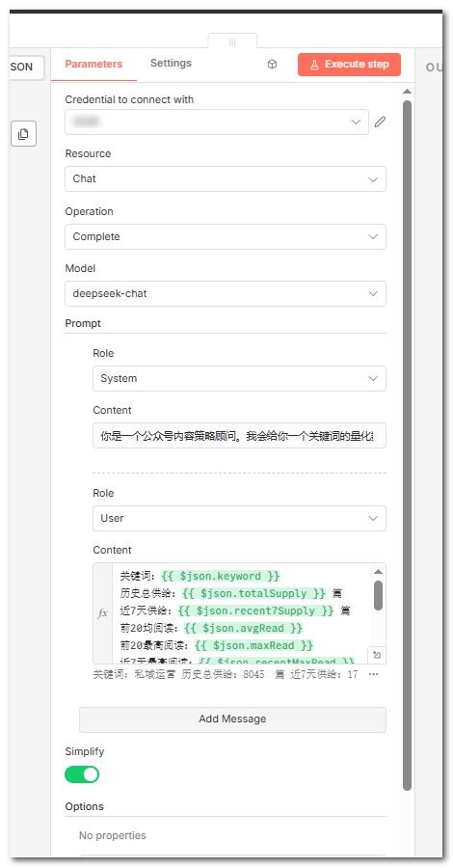
Task: Expand the Resource dropdown showing Chat
Action: pyautogui.click(x=226, y=179)
